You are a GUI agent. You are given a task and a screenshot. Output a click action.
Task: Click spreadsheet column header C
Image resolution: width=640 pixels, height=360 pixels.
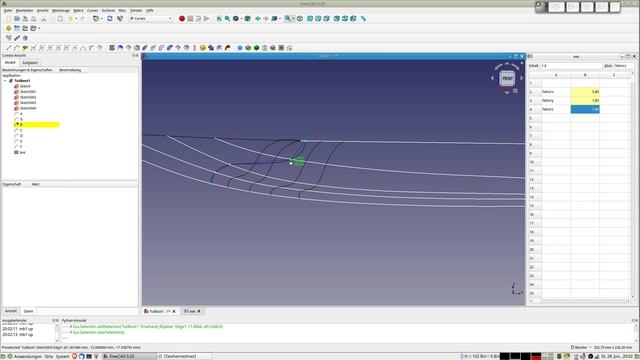(614, 75)
